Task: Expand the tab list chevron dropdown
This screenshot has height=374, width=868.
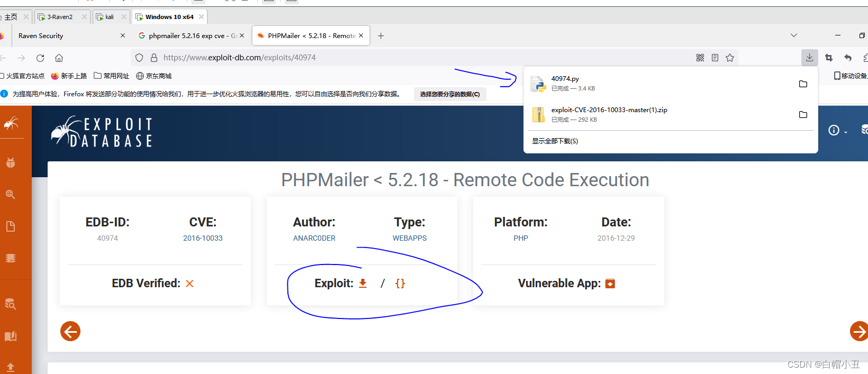Action: tap(793, 35)
